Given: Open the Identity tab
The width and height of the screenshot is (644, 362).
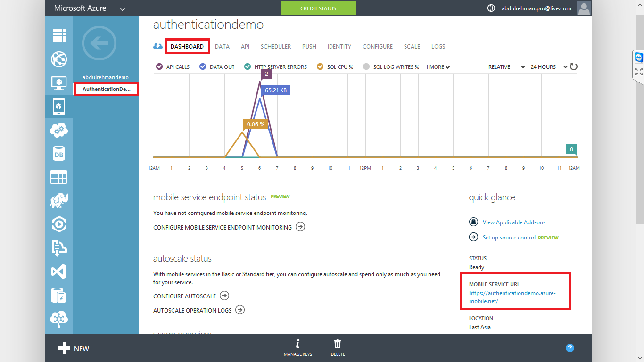Looking at the screenshot, I should [x=339, y=47].
